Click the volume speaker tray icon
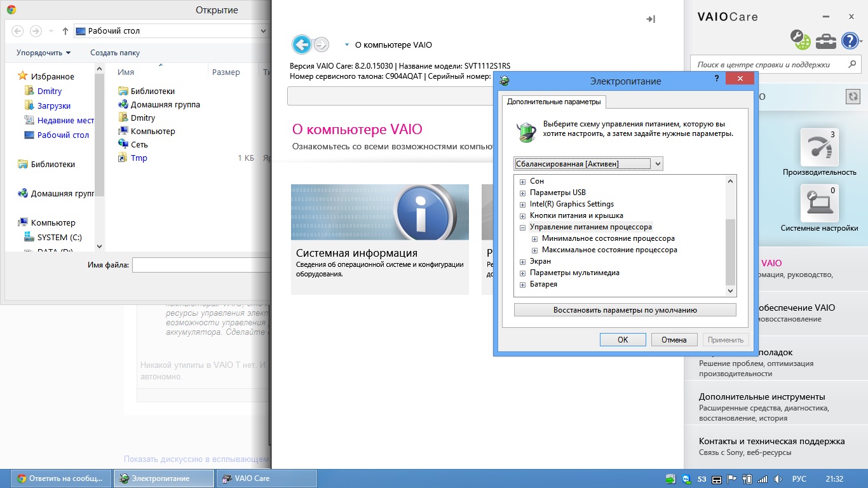This screenshot has height=488, width=868. click(x=778, y=478)
